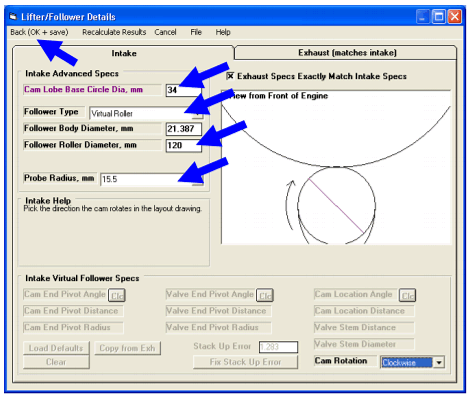Open the Probe Radius dropdown
Screen dimensions: 471x398
point(198,179)
